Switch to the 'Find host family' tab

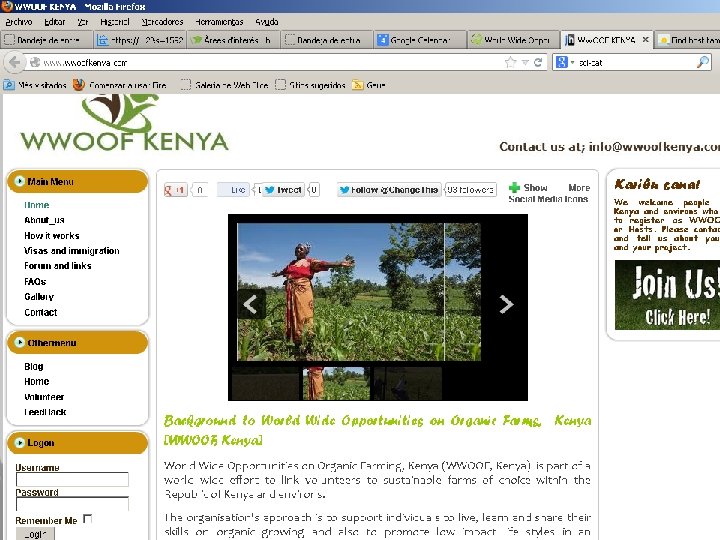688,40
